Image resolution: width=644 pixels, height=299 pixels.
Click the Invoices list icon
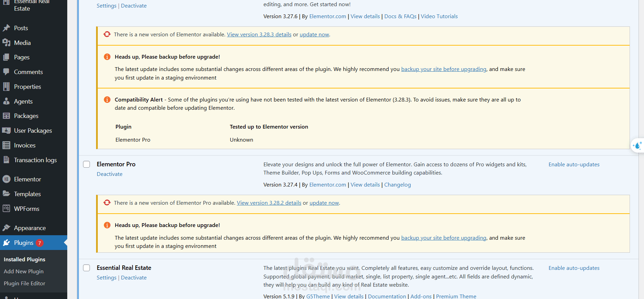6,145
